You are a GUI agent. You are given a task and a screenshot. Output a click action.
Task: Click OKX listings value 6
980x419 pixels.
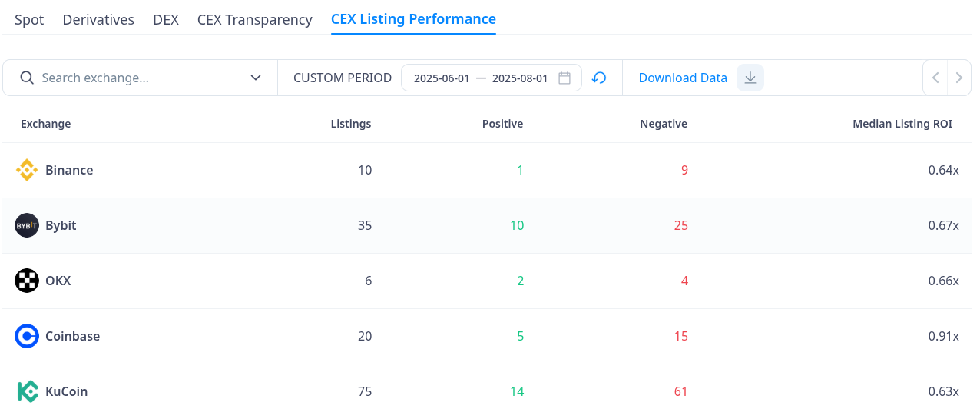369,281
